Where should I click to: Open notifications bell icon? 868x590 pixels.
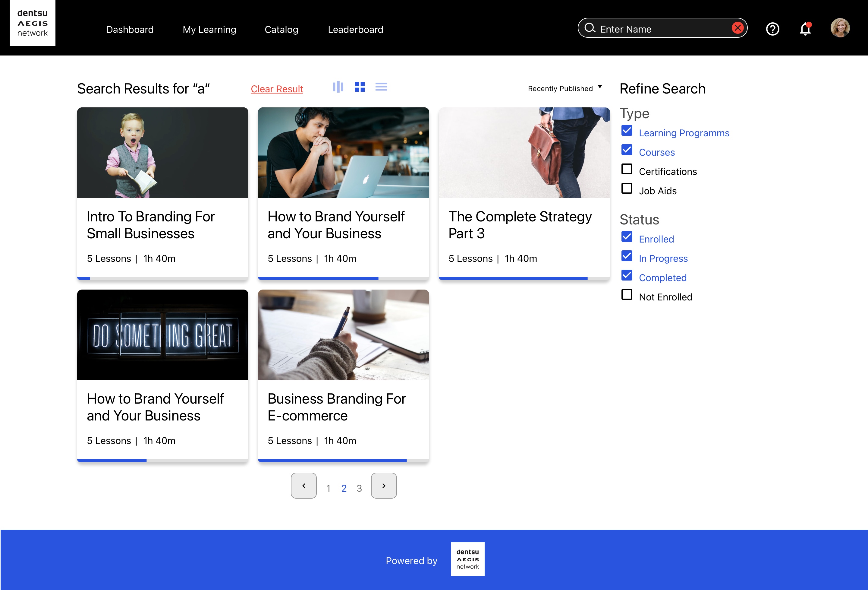pyautogui.click(x=805, y=29)
